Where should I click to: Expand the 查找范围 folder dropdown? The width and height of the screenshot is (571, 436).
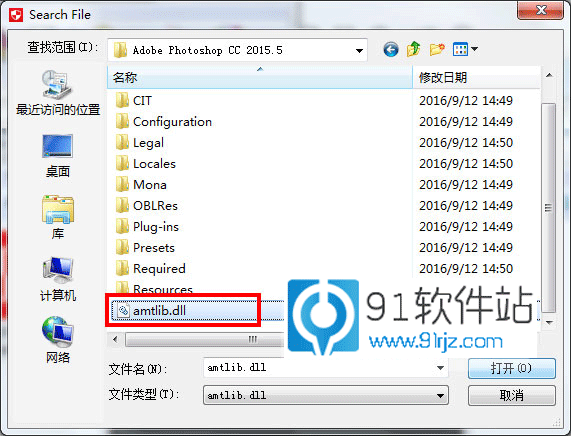coord(359,50)
